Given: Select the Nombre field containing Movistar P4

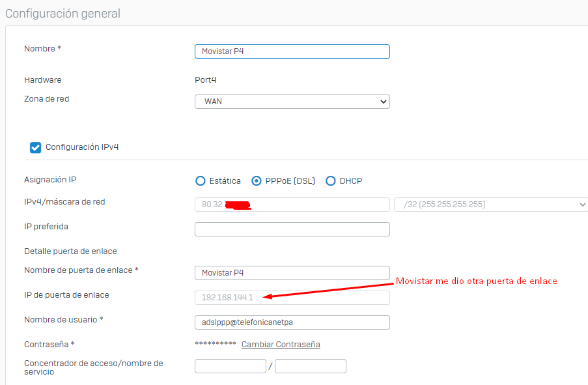Looking at the screenshot, I should pos(292,51).
